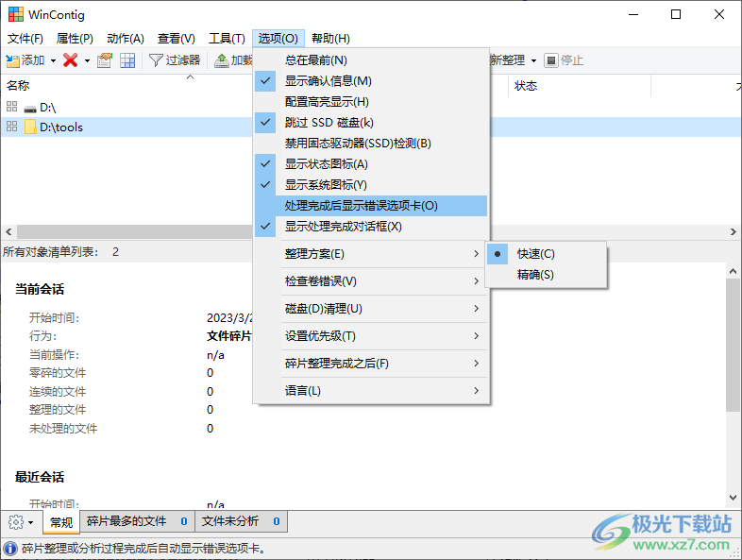Select Precise (精确) defrag scheme

click(x=546, y=275)
